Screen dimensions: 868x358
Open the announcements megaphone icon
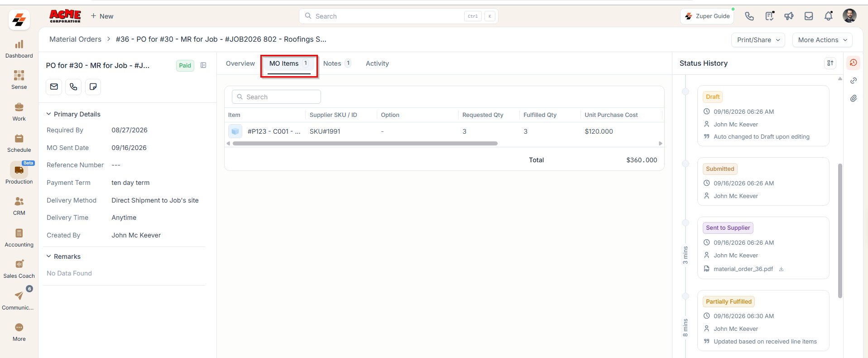(x=789, y=16)
